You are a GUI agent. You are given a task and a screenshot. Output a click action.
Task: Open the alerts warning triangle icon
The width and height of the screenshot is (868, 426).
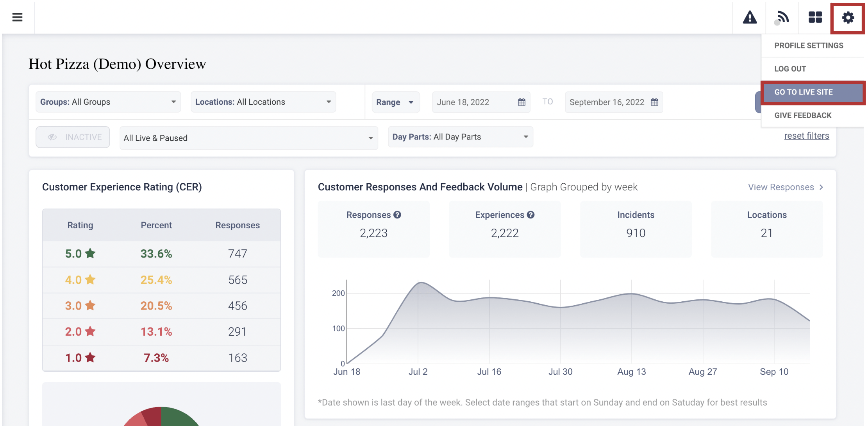coord(750,18)
